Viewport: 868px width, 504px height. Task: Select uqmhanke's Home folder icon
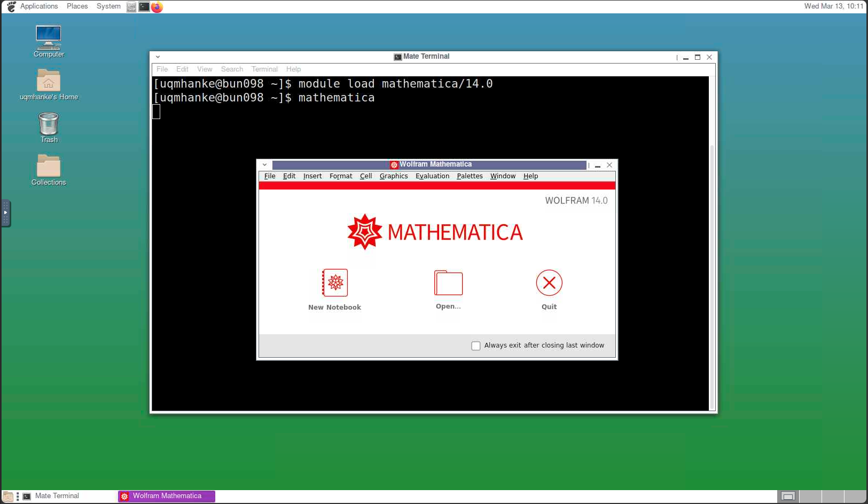[x=49, y=80]
